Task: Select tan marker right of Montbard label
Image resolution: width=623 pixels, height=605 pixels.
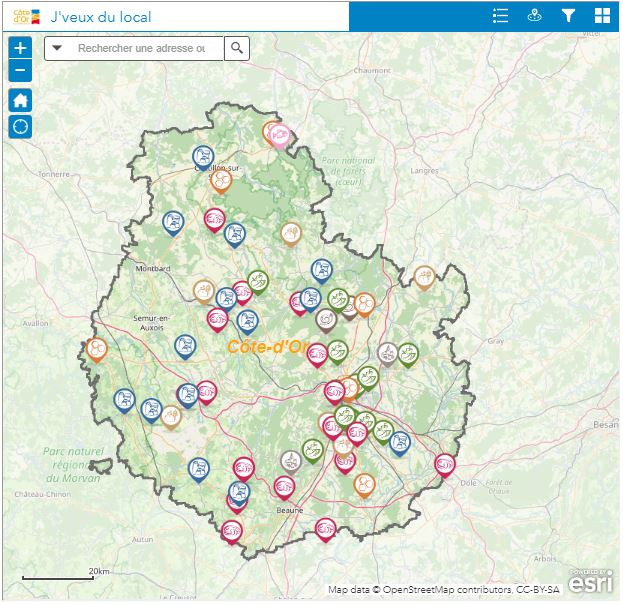Action: point(204,291)
